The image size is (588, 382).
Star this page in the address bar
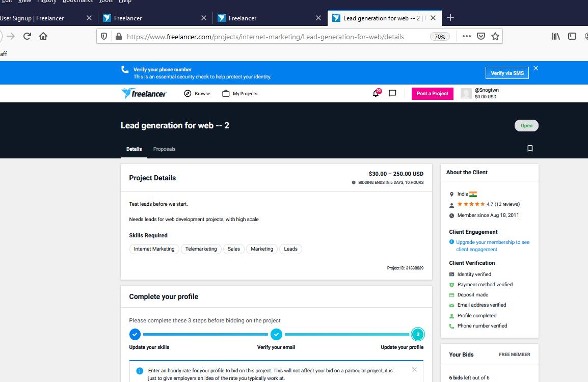495,36
